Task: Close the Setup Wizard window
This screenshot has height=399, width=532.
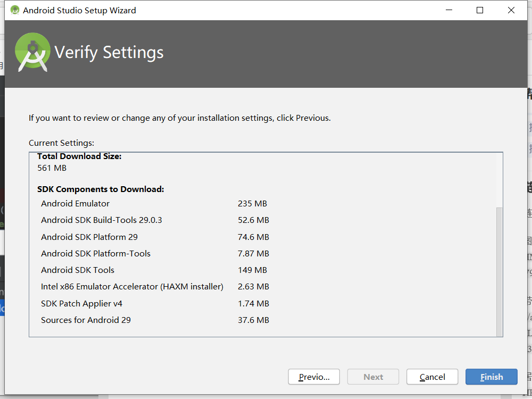Action: click(x=511, y=10)
